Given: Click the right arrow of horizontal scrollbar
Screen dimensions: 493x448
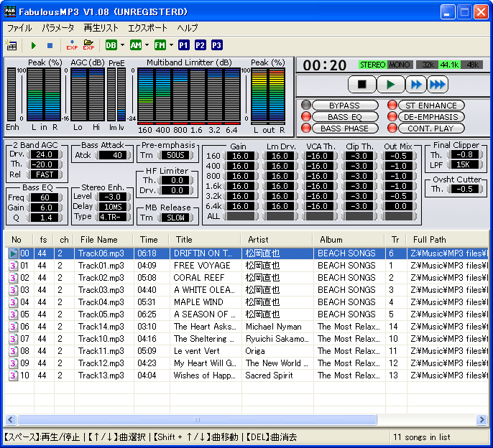Looking at the screenshot, I should (x=482, y=420).
